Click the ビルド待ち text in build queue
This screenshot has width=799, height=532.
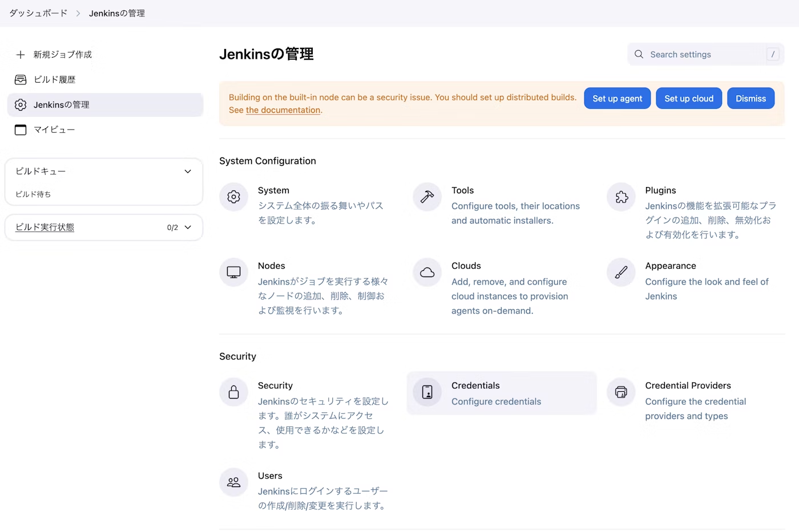(x=33, y=194)
